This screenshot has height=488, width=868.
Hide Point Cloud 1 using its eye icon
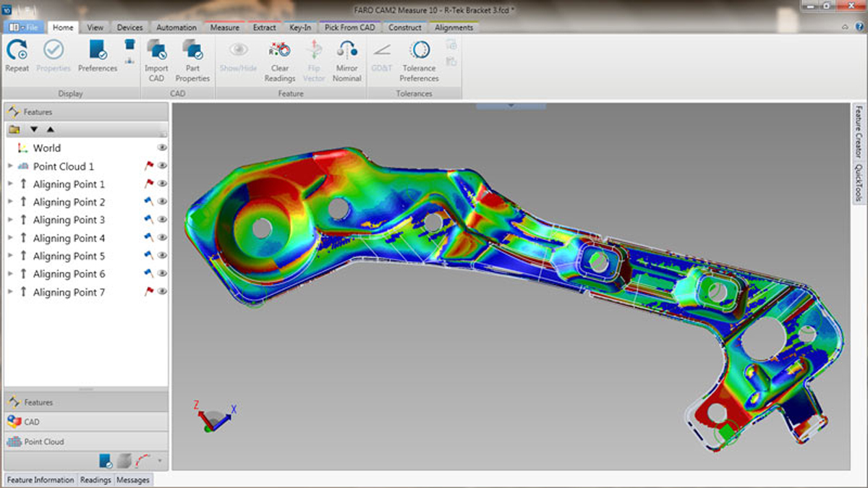pos(162,166)
